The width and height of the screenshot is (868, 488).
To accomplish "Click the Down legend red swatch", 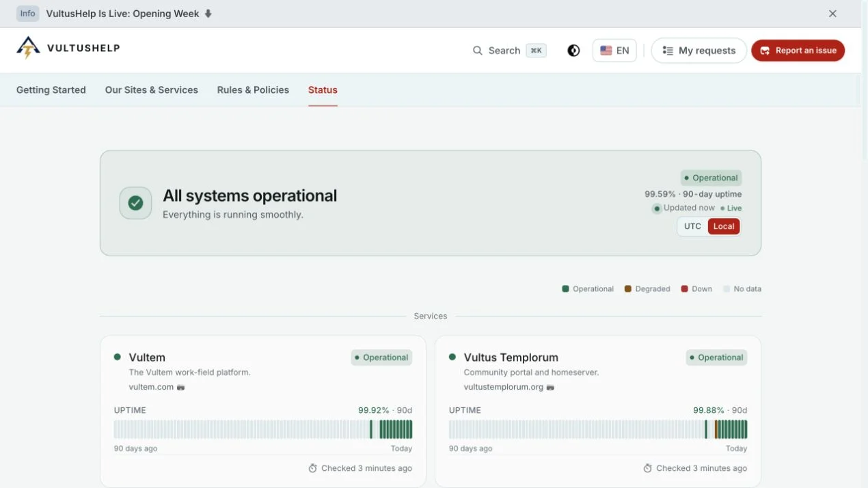I will click(x=684, y=289).
